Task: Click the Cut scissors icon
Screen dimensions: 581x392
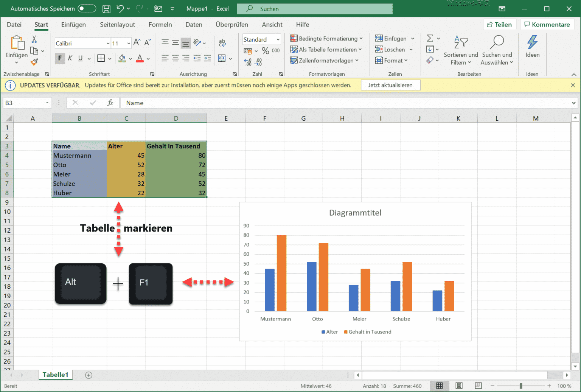Action: point(34,39)
